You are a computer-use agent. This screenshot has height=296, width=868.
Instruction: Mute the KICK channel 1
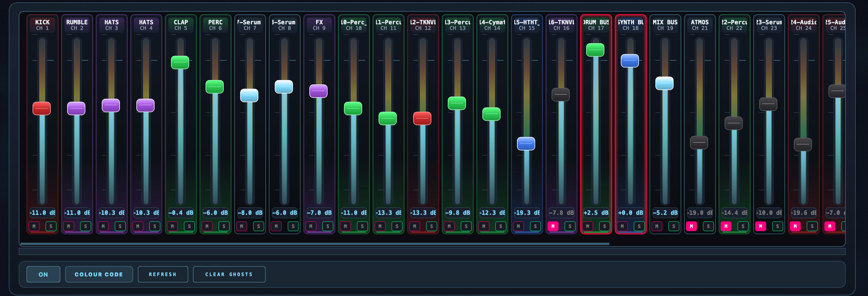point(34,226)
